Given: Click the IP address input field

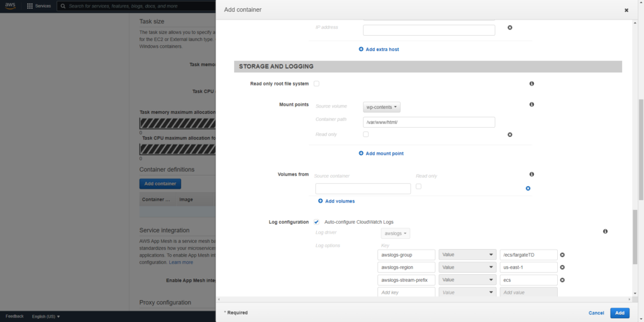Looking at the screenshot, I should (x=429, y=30).
